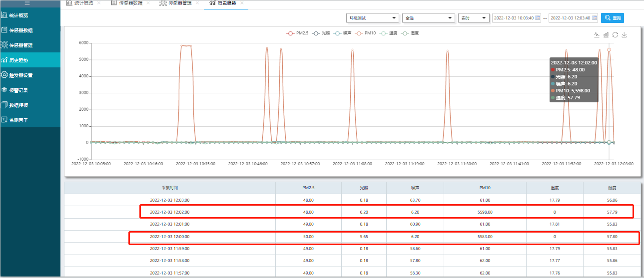Viewport: 644px width, 278px height.
Task: Click the blue 查询 search button
Action: 612,18
